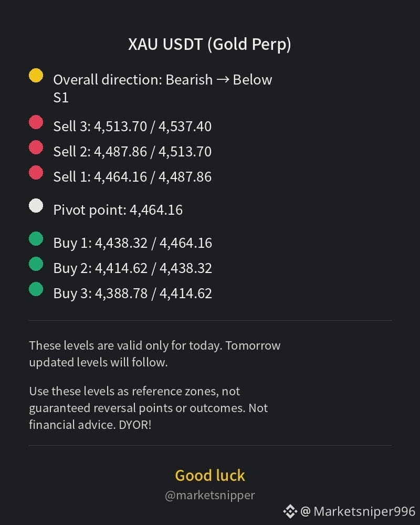
Task: Click the green dot next to Buy 2
Action: (x=36, y=264)
